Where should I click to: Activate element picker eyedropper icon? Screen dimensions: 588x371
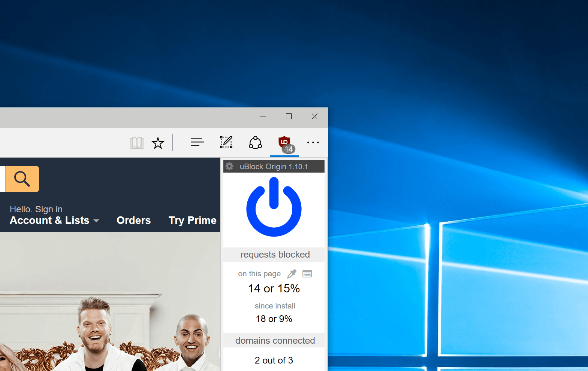(x=292, y=274)
